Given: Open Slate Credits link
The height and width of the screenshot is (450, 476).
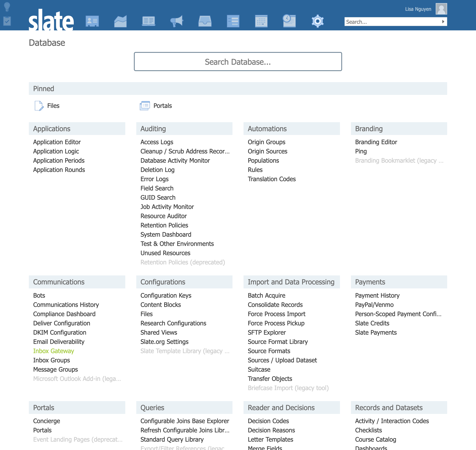Looking at the screenshot, I should 372,323.
